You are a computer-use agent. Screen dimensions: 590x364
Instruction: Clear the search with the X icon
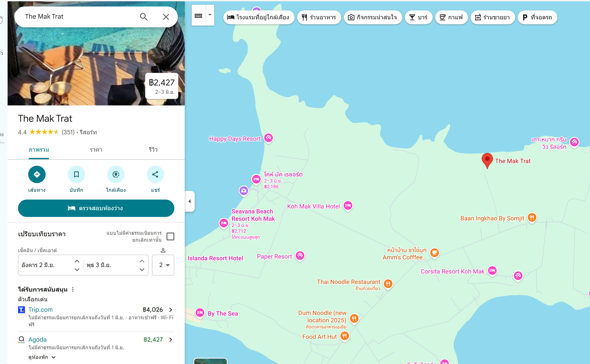point(166,17)
